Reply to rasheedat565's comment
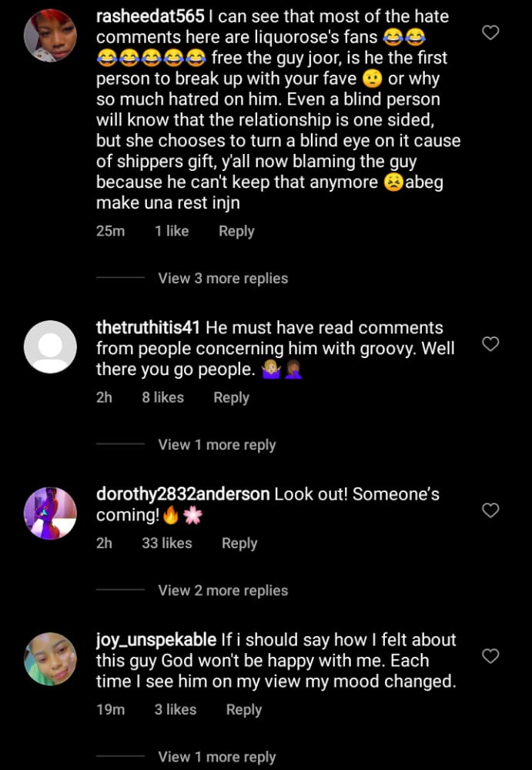Screen dimensions: 532x770 [x=236, y=231]
